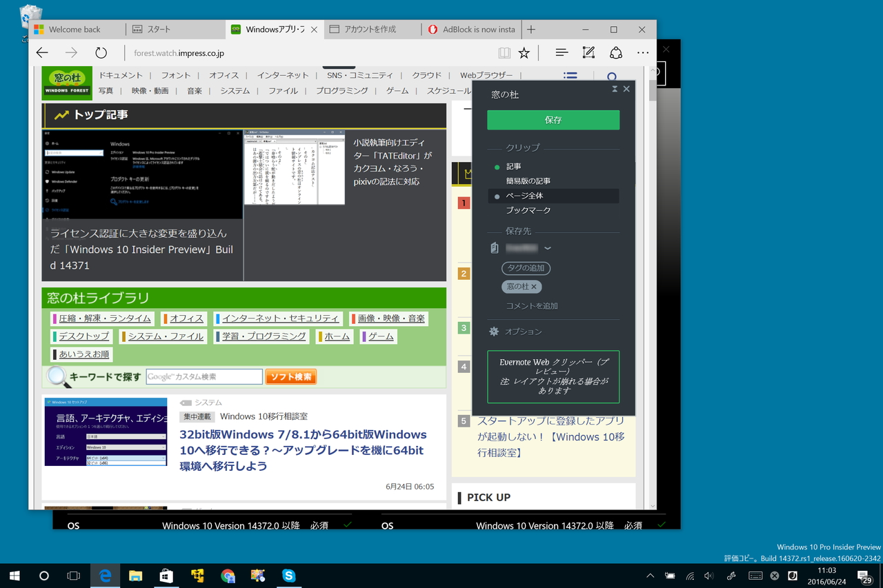Select ブックマーク clip mode
Image resolution: width=883 pixels, height=588 pixels.
tap(528, 210)
